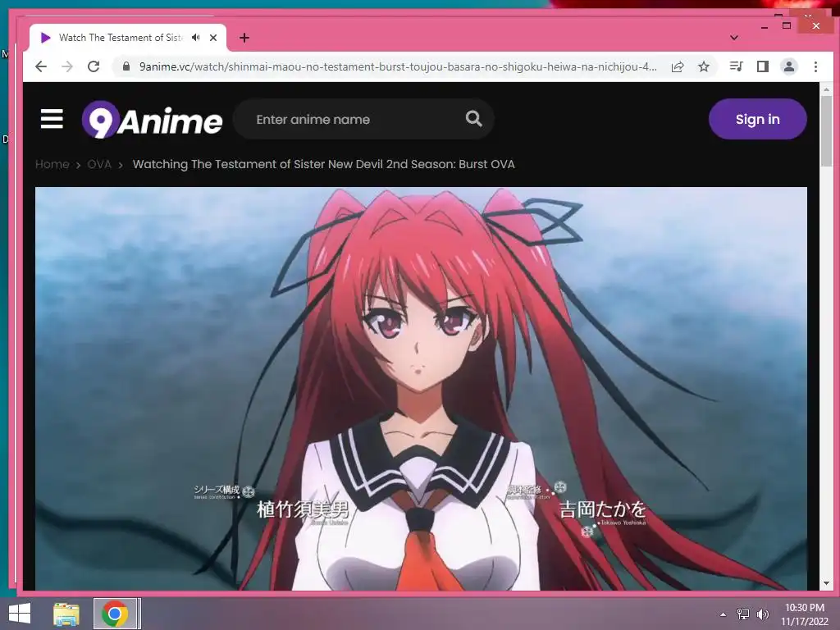Click the browser Back arrow

pyautogui.click(x=41, y=66)
